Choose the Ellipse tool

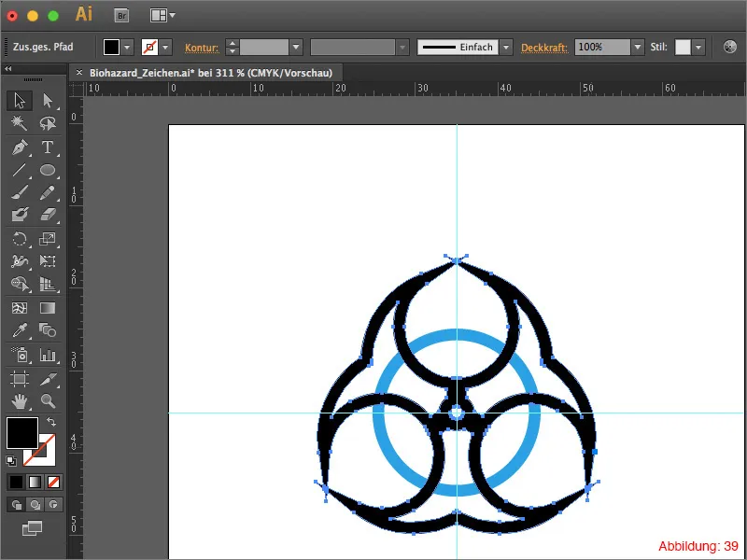(48, 170)
